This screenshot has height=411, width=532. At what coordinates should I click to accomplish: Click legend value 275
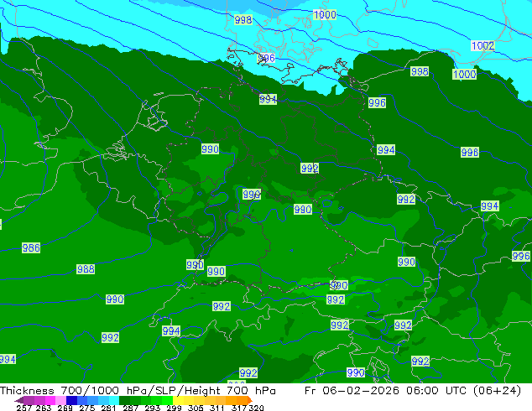point(87,408)
